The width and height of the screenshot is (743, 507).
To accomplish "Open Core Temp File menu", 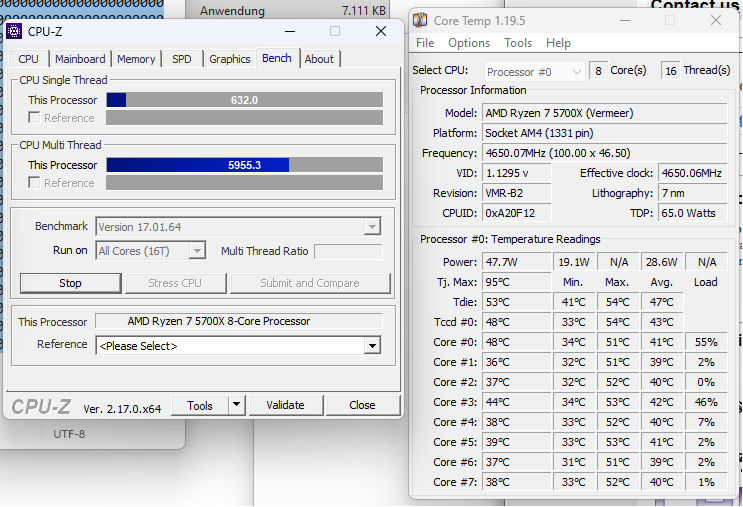I will tap(425, 43).
